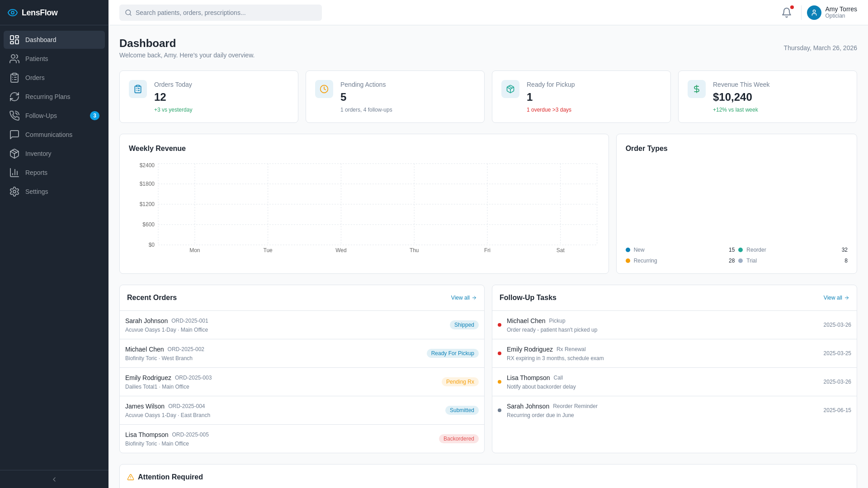
Task: Open the notifications bell
Action: [787, 13]
